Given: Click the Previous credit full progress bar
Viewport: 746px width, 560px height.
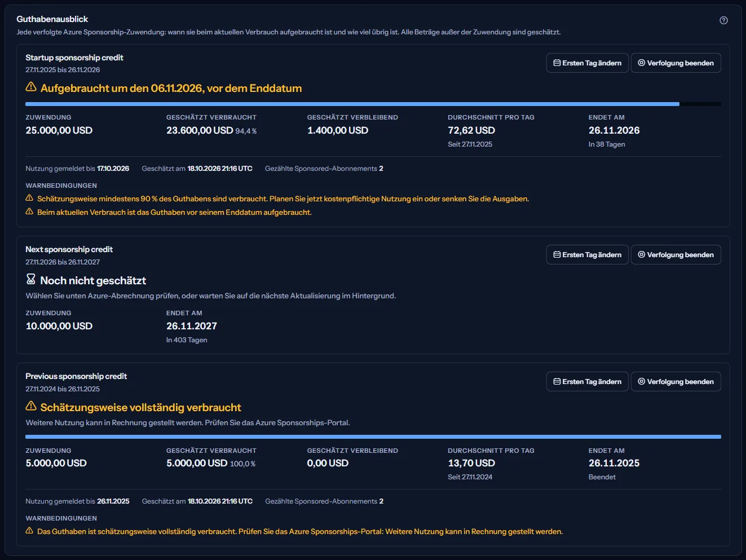Looking at the screenshot, I should tap(373, 437).
